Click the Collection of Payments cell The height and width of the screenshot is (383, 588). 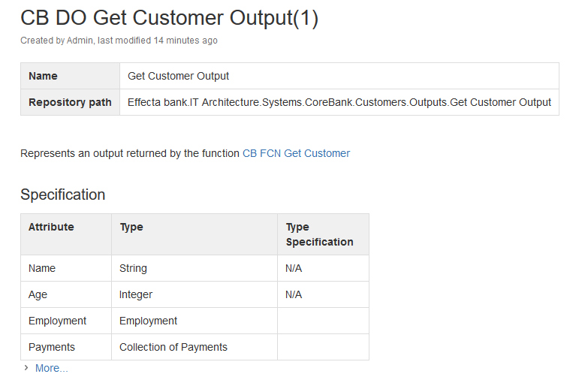(194, 347)
